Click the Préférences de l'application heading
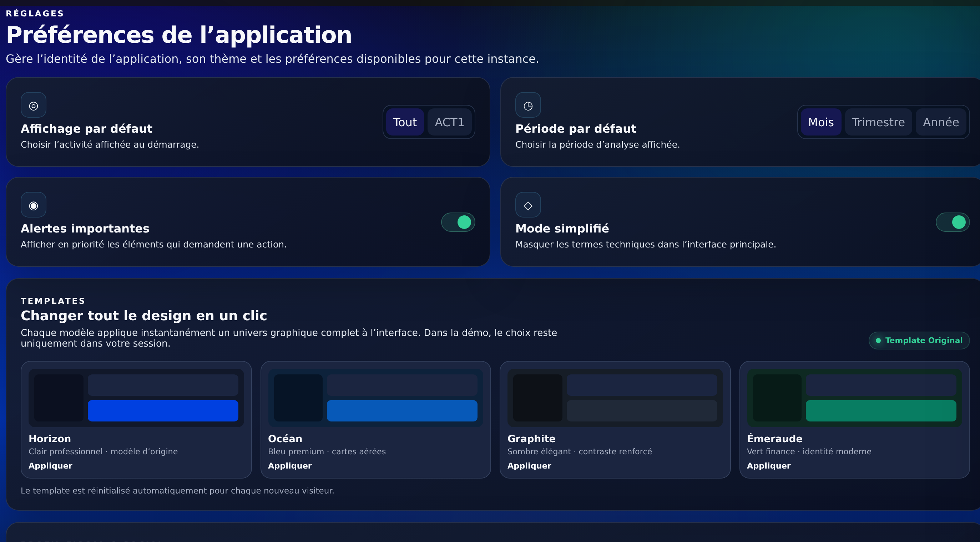 click(x=179, y=35)
